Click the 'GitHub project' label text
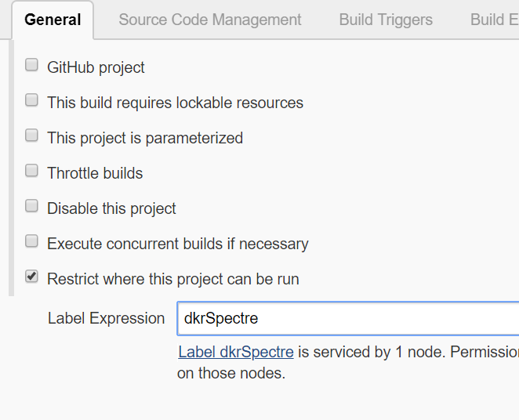Screen dimensions: 519x420 96,67
